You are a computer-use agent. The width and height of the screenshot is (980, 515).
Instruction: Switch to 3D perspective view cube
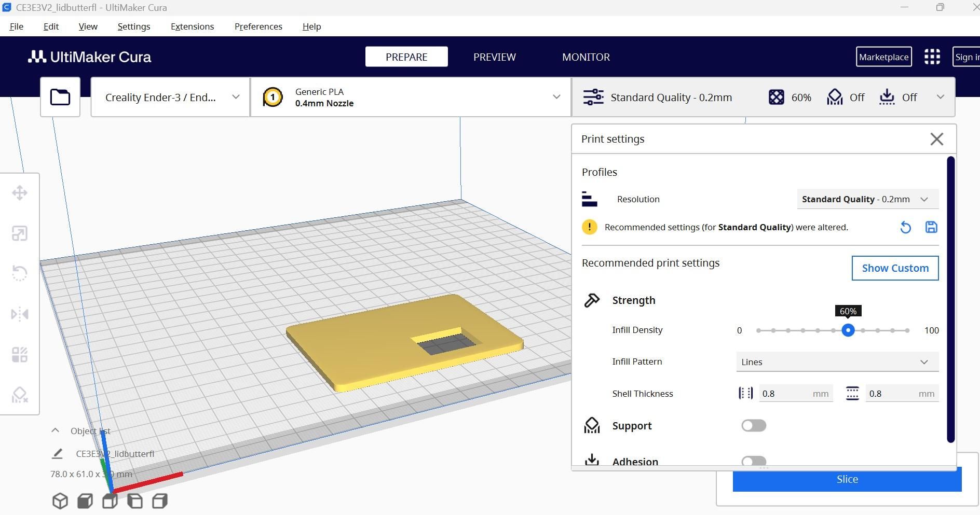(60, 501)
